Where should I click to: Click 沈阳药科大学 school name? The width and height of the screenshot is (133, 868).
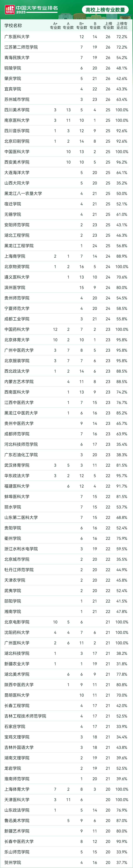tap(17, 632)
